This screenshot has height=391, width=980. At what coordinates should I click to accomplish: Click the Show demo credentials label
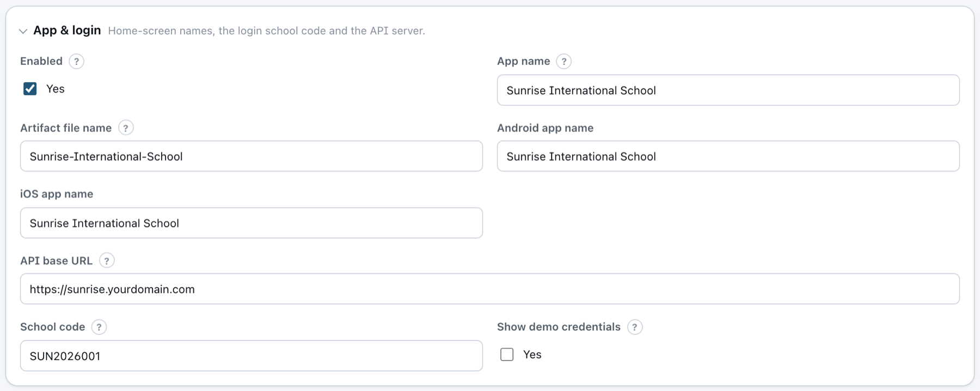click(559, 327)
